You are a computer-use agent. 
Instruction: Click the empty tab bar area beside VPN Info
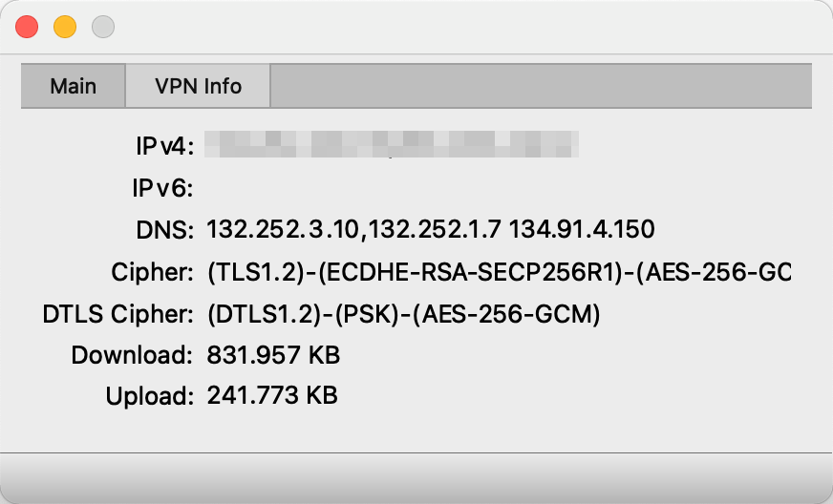(x=541, y=86)
